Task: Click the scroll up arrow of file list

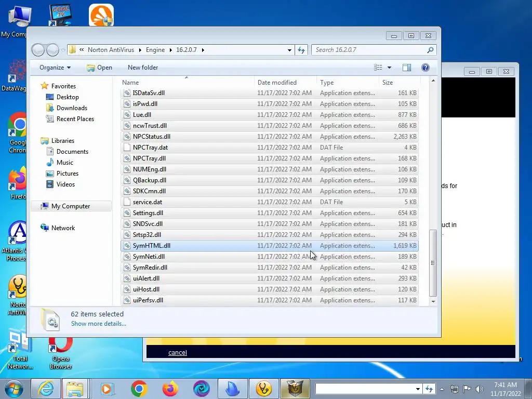Action: (x=433, y=81)
